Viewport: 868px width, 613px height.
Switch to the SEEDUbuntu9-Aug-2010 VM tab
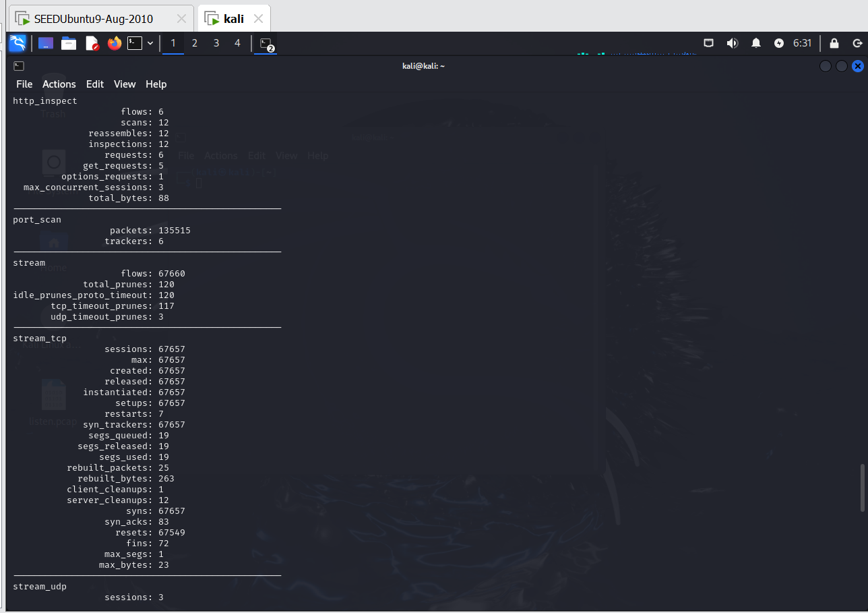93,19
